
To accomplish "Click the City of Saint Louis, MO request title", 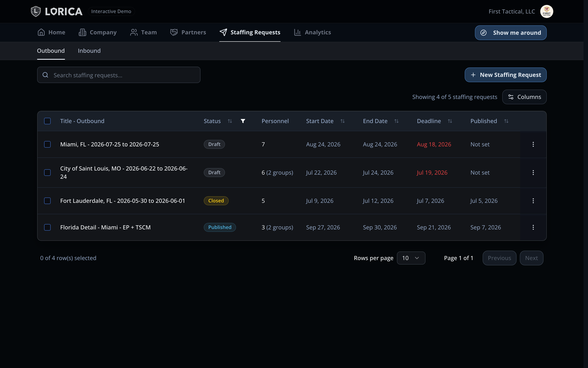I will (x=124, y=173).
